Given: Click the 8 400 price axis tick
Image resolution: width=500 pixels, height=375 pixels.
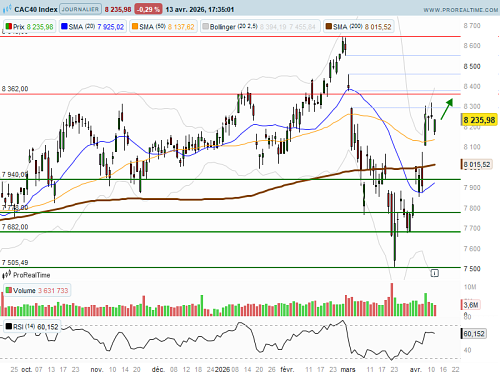Looking at the screenshot, I should [472, 86].
